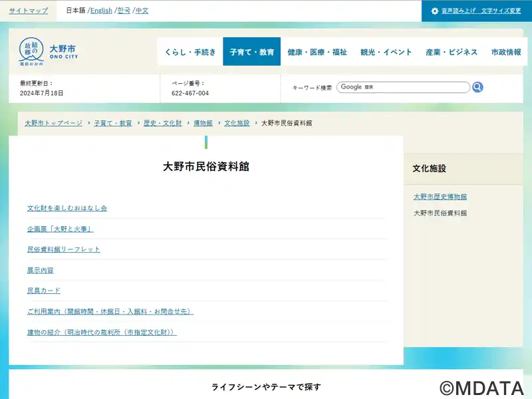Open the 健康・医療・福祉 menu
The width and height of the screenshot is (532, 399).
click(x=317, y=52)
